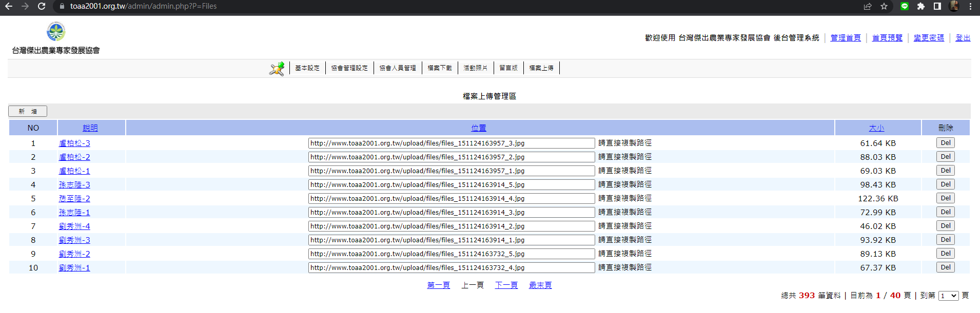Click the address bar URL
The image size is (980, 313).
pos(143,6)
